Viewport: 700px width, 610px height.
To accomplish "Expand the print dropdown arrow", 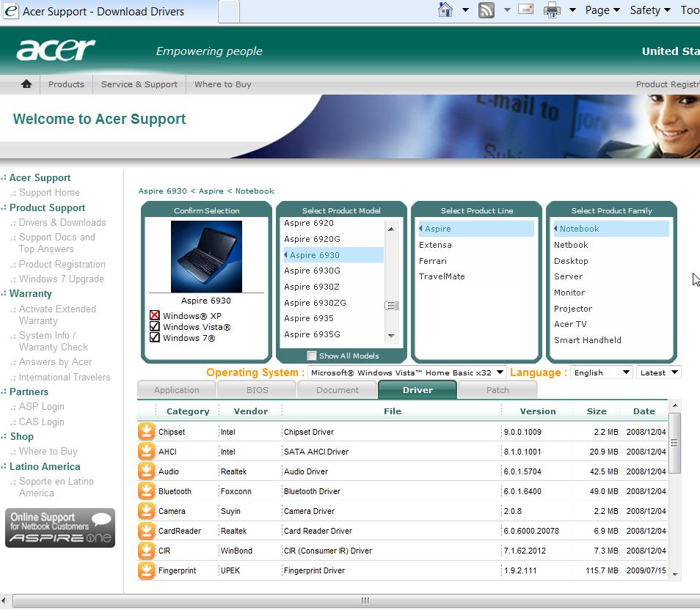I will click(572, 10).
